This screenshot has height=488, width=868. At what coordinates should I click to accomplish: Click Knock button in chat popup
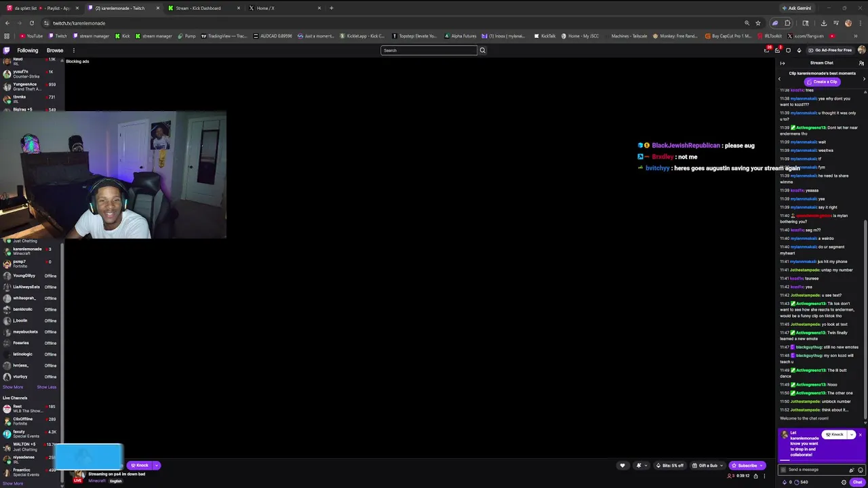(834, 434)
